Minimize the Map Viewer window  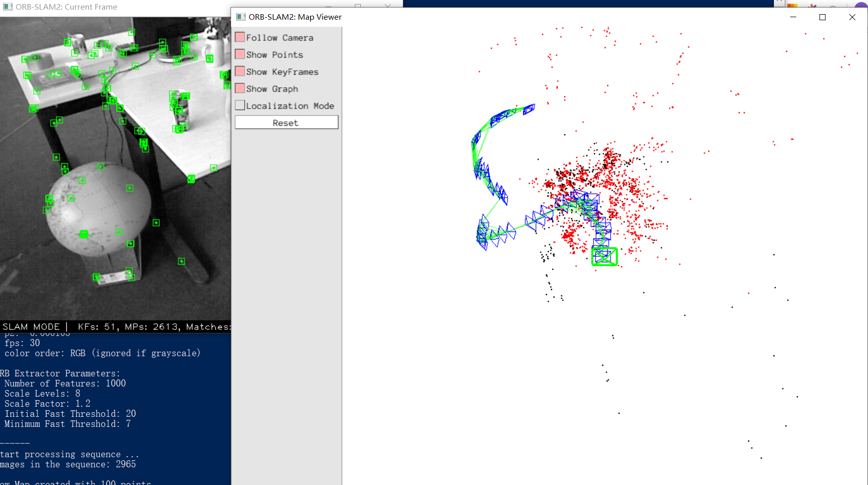tap(793, 17)
